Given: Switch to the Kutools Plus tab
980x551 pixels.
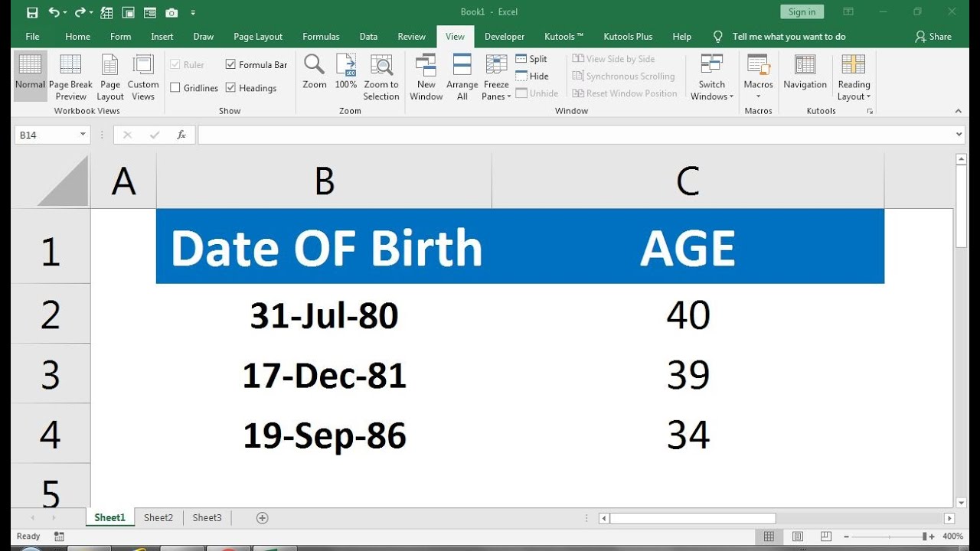Looking at the screenshot, I should click(x=628, y=36).
